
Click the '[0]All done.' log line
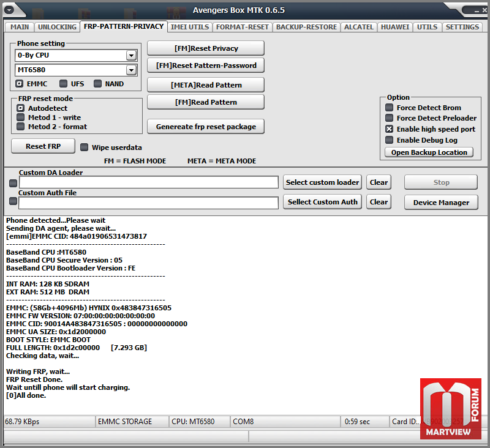pyautogui.click(x=26, y=395)
